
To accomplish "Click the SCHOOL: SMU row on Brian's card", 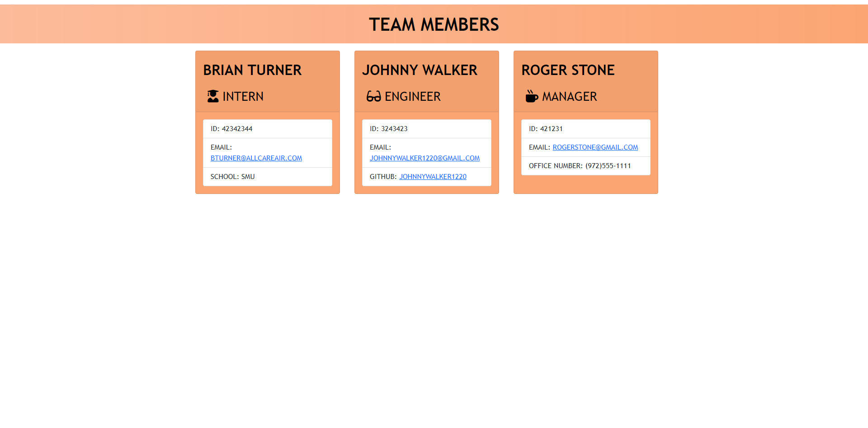I will click(267, 176).
